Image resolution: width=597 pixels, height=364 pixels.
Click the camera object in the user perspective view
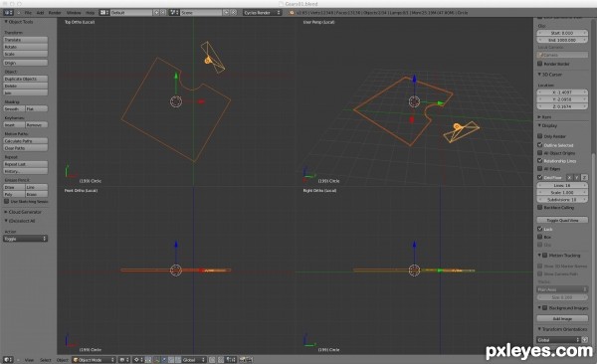pyautogui.click(x=461, y=131)
